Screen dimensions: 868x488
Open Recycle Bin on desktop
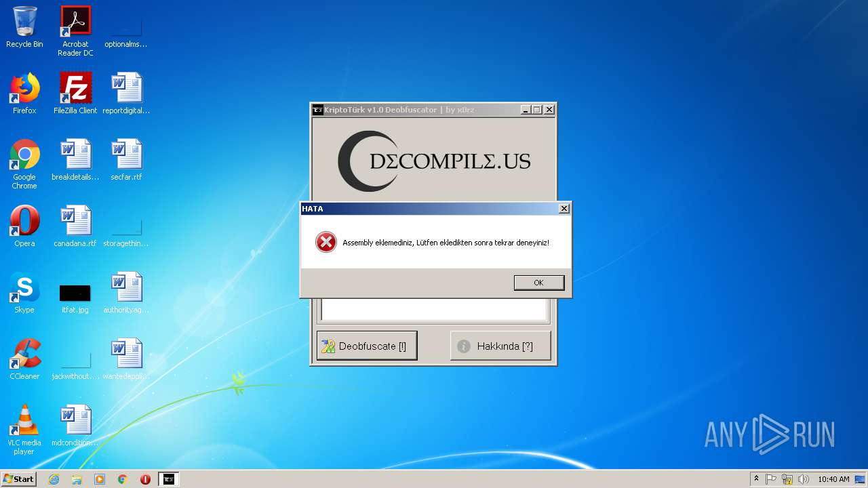point(24,28)
